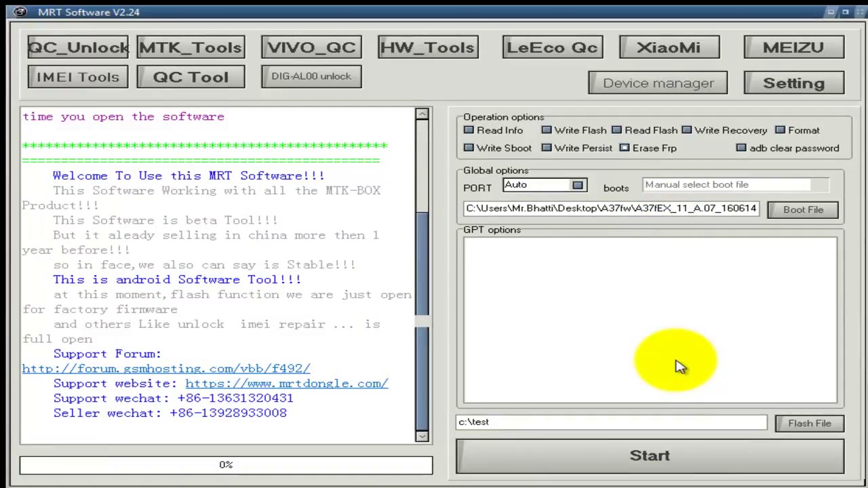Image resolution: width=868 pixels, height=488 pixels.
Task: Click the DIG-AL00 unlock button
Action: [x=311, y=76]
